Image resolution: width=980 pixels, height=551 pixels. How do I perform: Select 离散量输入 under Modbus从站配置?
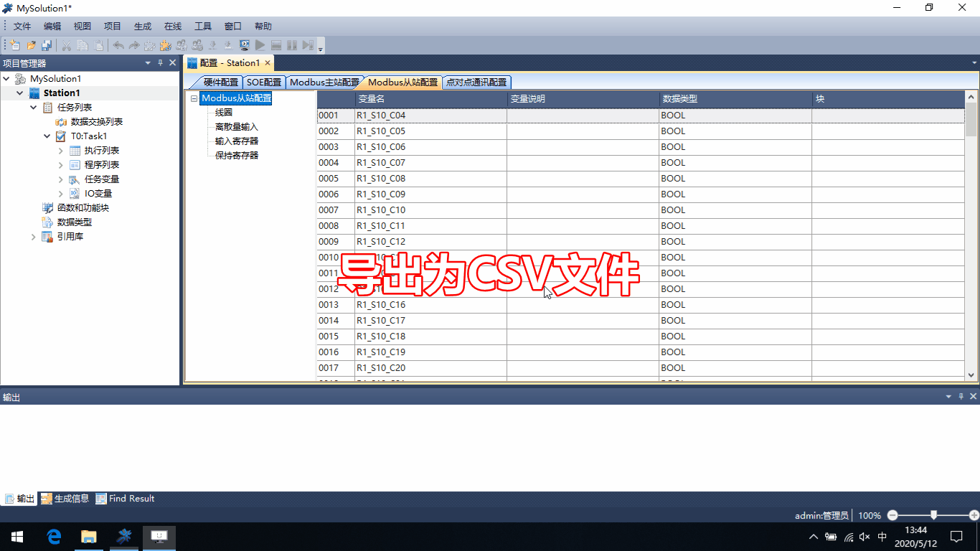(237, 126)
